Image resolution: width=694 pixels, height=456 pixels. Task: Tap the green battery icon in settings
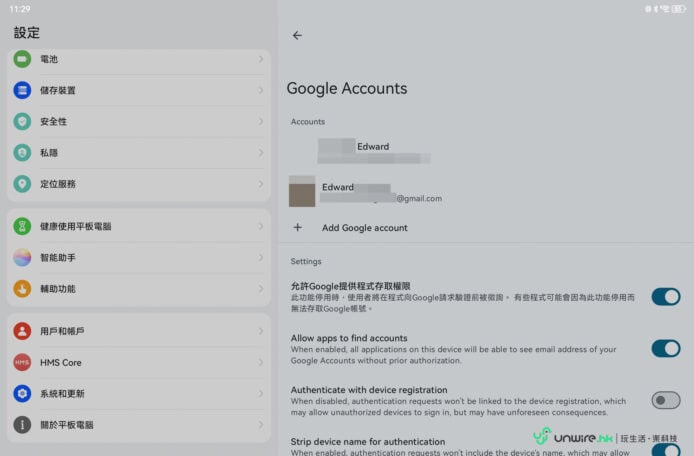point(22,59)
